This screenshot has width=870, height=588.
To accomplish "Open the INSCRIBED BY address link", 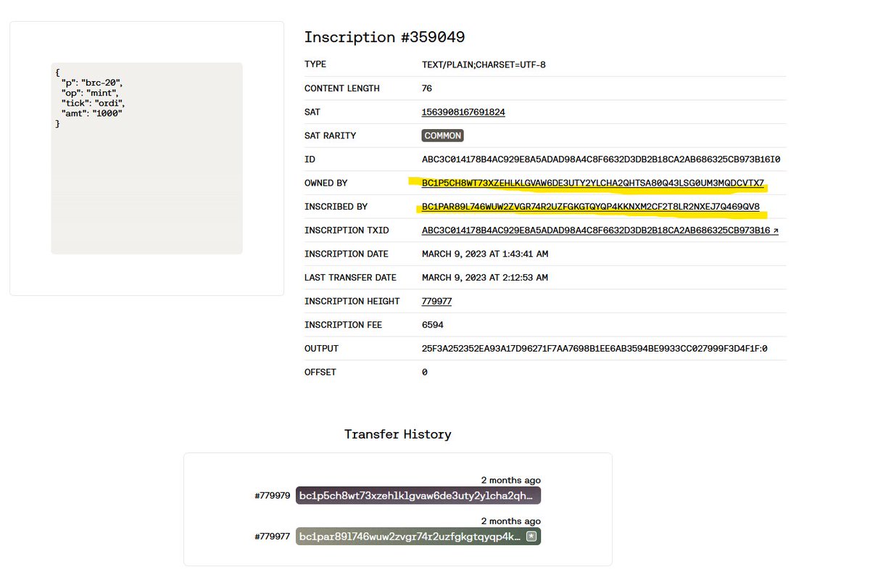I will [x=591, y=207].
